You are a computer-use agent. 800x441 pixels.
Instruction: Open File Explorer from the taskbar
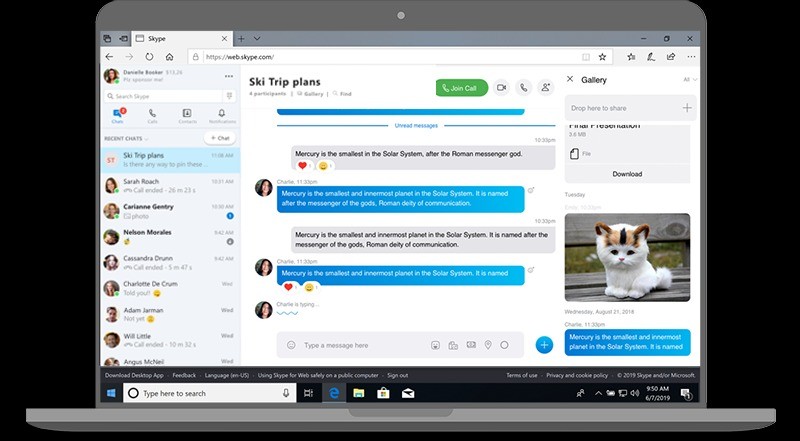click(x=359, y=393)
